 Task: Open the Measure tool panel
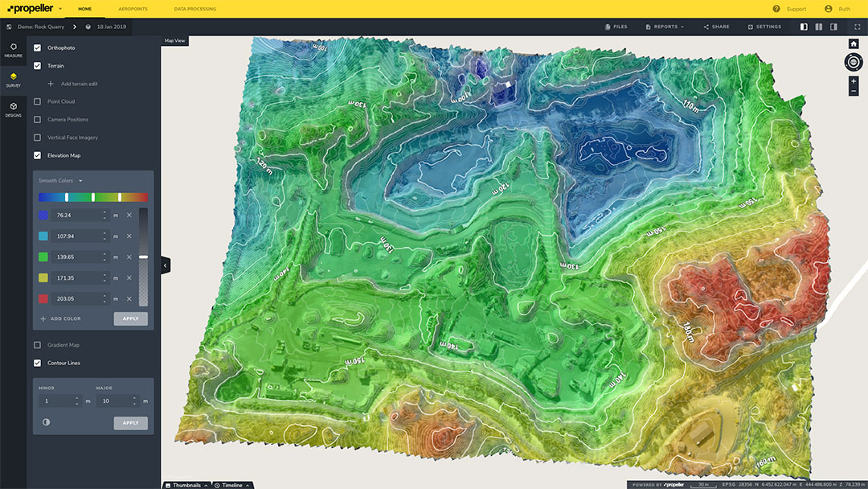point(14,50)
